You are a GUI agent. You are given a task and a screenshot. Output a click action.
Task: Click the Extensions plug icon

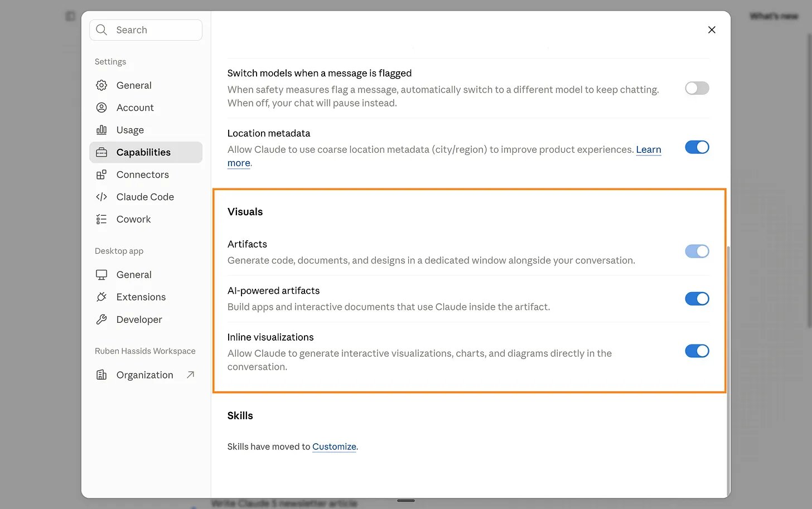click(101, 297)
